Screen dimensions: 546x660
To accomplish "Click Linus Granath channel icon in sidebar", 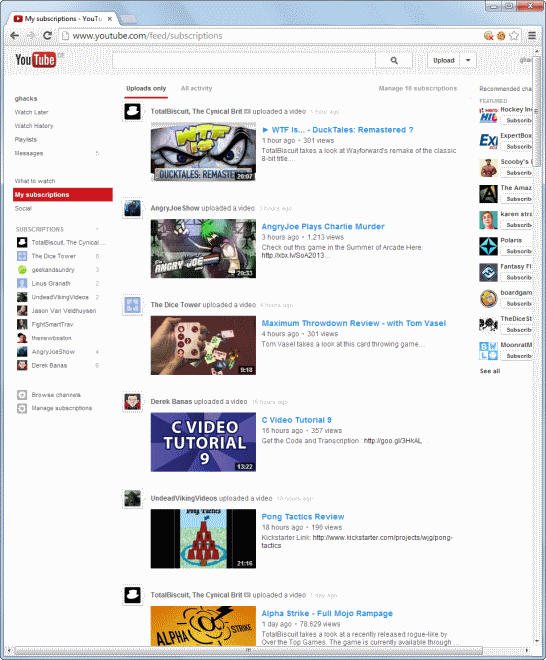I will point(22,283).
